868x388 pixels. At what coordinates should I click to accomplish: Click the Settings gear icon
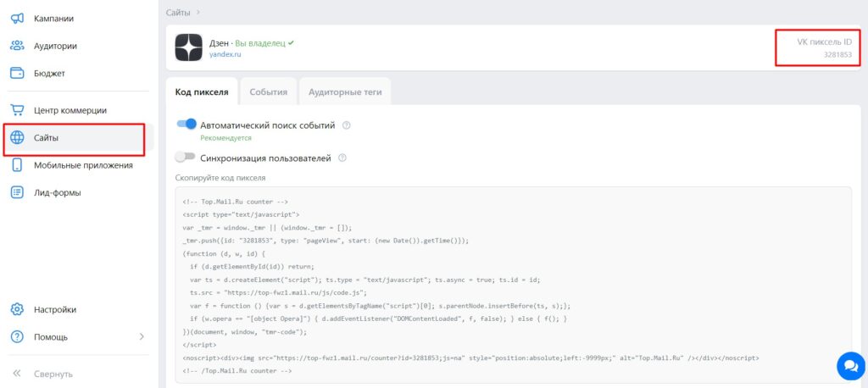coord(17,309)
